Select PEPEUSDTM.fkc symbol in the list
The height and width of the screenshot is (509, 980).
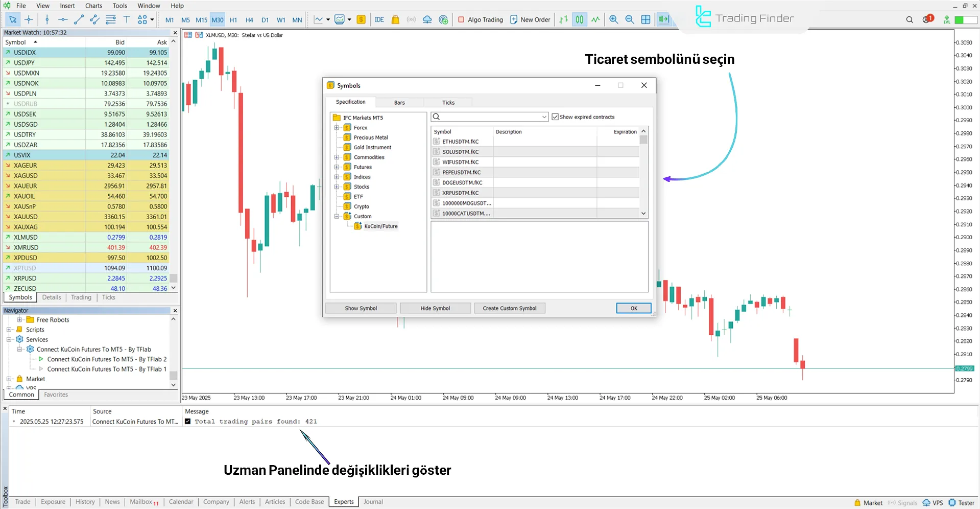[461, 172]
